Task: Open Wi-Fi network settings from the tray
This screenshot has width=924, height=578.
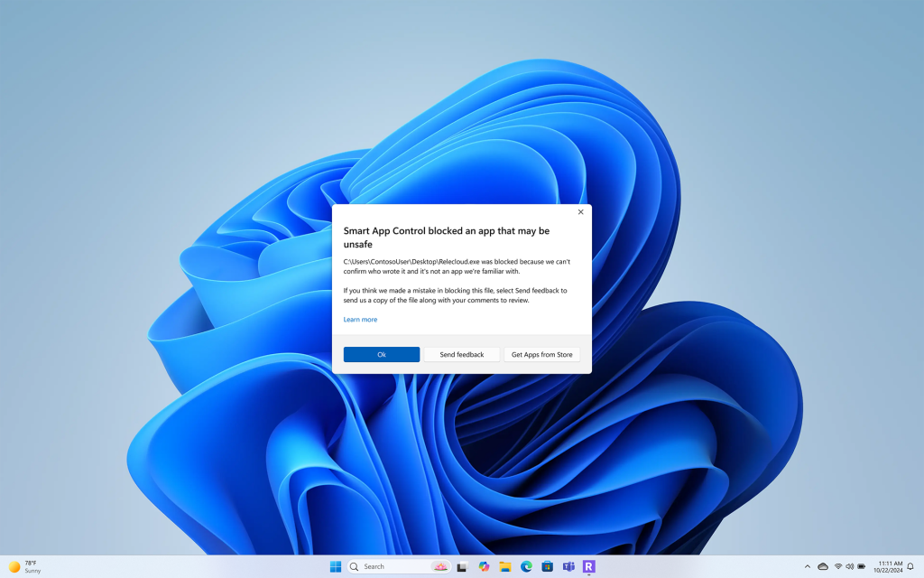Action: coord(837,566)
